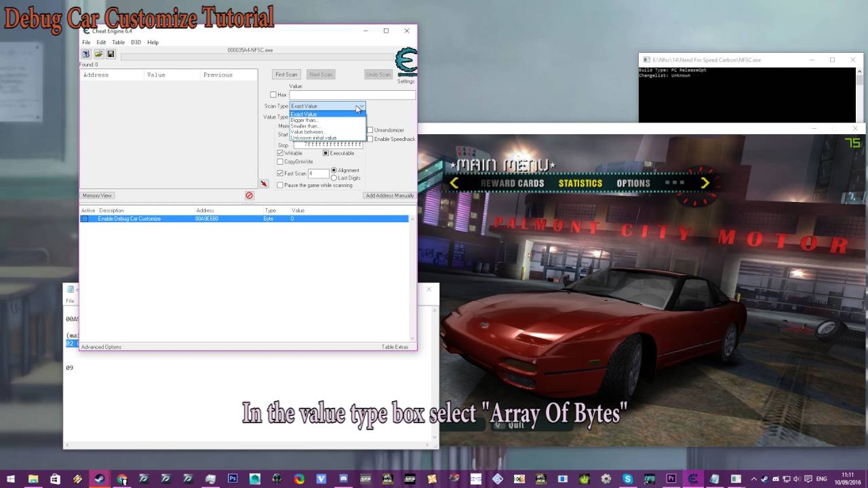Click the open folder icon in Cheat Engine toolbar
The height and width of the screenshot is (488, 868).
click(x=98, y=54)
